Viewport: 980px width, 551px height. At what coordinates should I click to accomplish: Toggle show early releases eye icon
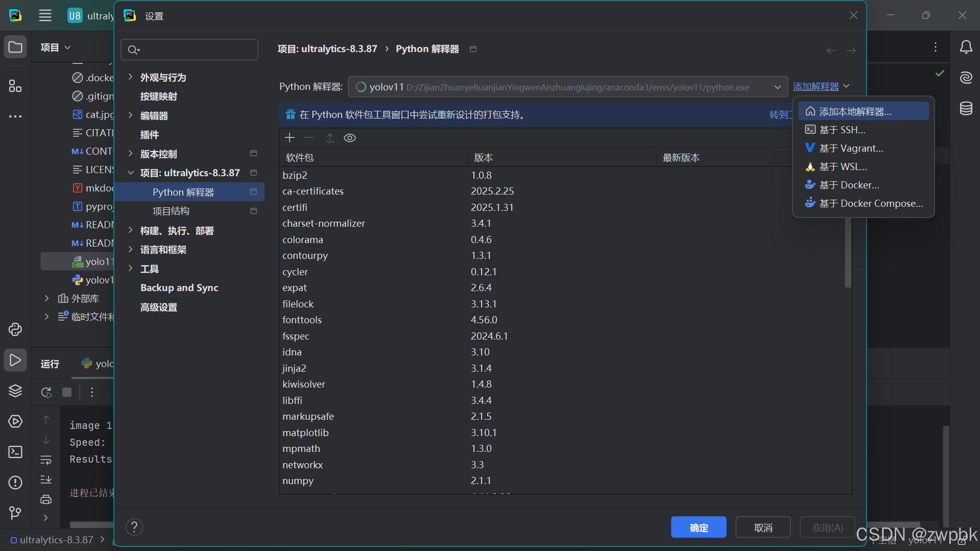[350, 138]
